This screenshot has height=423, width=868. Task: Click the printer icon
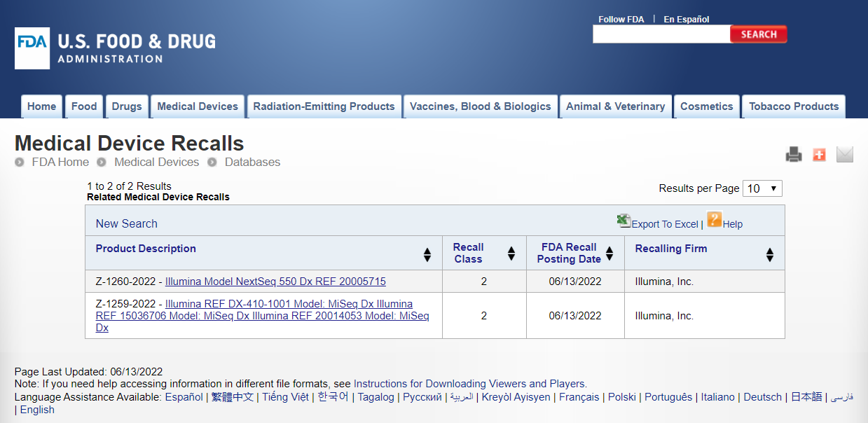coord(793,155)
